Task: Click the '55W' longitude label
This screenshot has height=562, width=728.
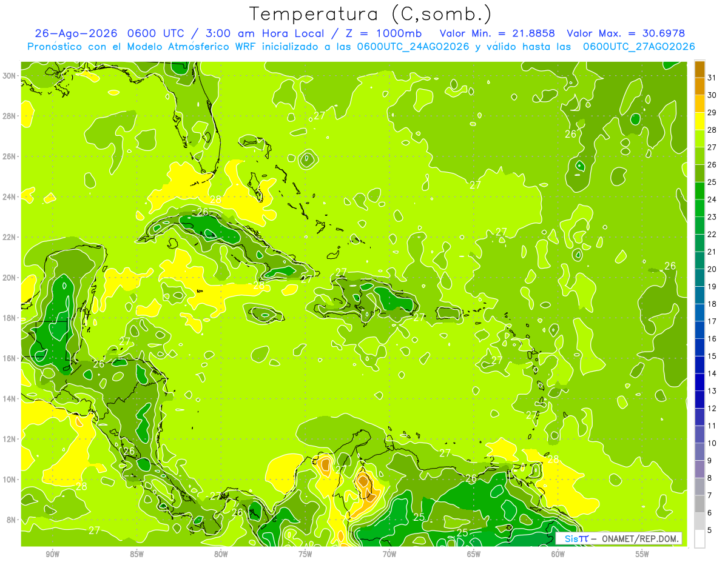Action: 642,554
